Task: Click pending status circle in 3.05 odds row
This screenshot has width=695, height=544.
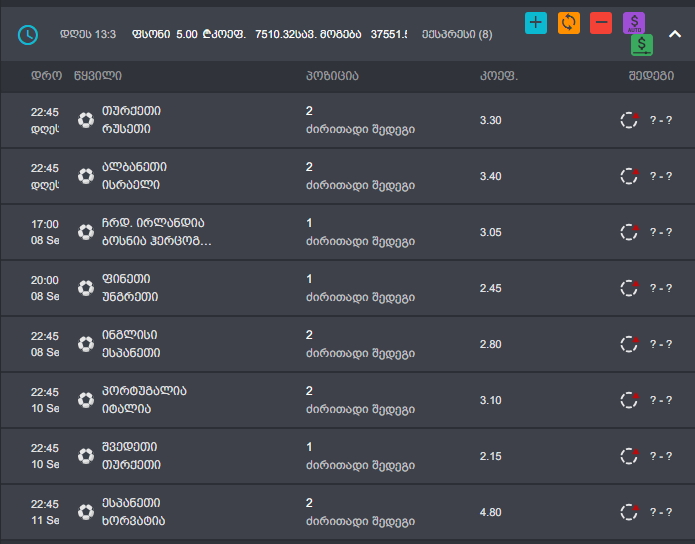Action: pos(629,232)
